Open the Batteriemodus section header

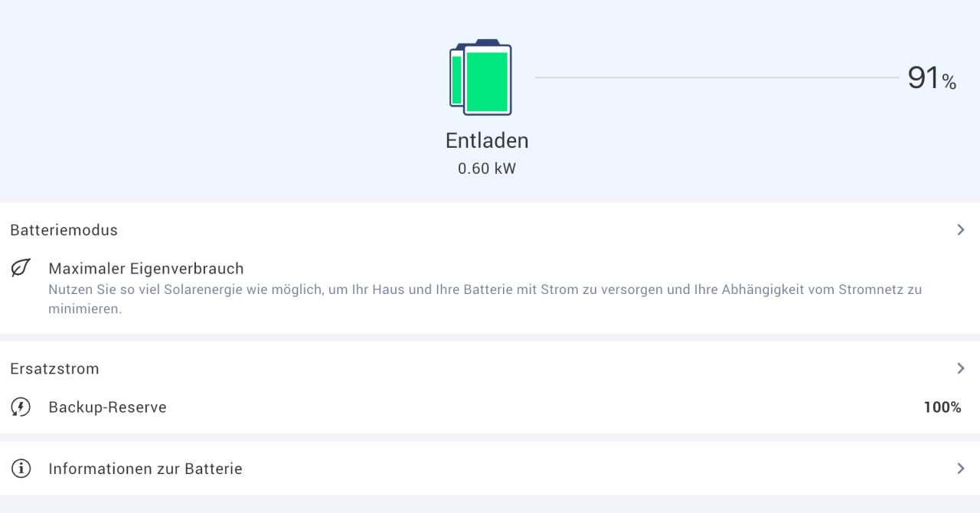(x=64, y=230)
